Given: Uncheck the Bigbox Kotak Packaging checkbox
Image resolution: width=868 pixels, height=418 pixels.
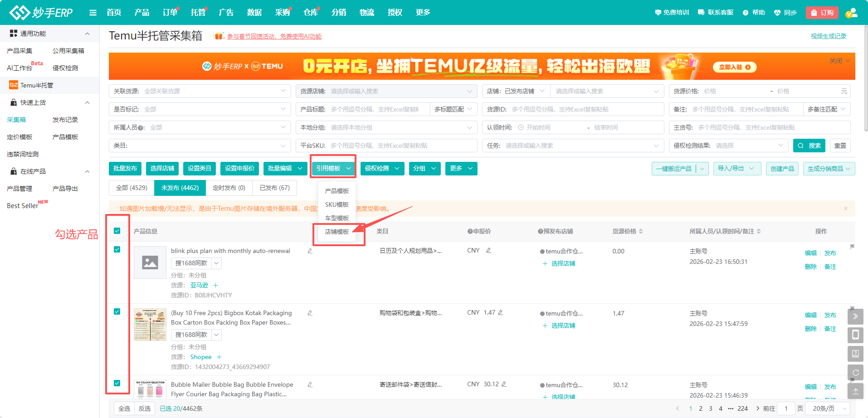Looking at the screenshot, I should 117,311.
